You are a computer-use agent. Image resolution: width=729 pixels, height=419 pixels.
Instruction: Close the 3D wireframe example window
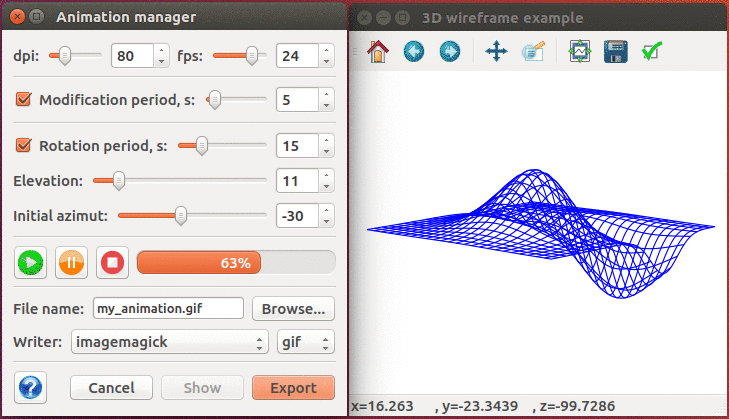click(365, 18)
